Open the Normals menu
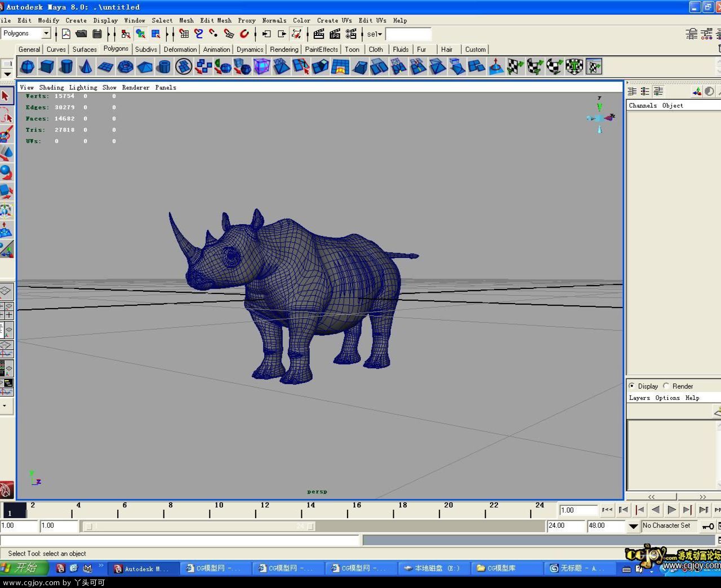Image resolution: width=721 pixels, height=588 pixels. coord(274,20)
